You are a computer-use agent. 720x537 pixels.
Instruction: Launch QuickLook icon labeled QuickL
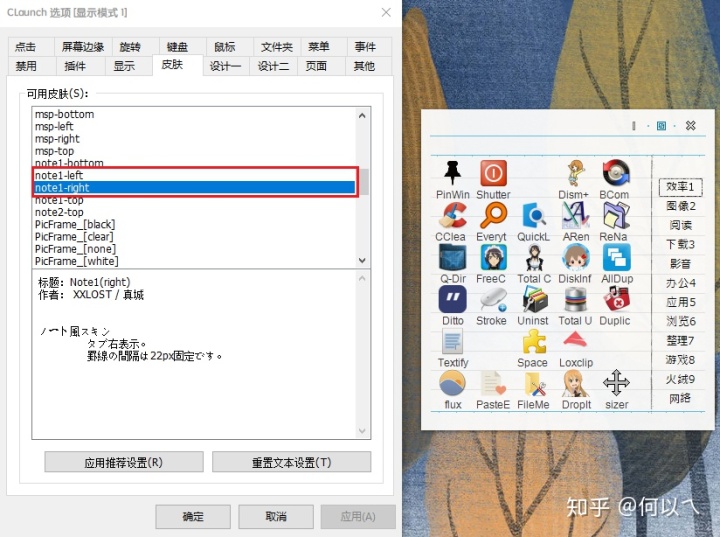pyautogui.click(x=534, y=215)
